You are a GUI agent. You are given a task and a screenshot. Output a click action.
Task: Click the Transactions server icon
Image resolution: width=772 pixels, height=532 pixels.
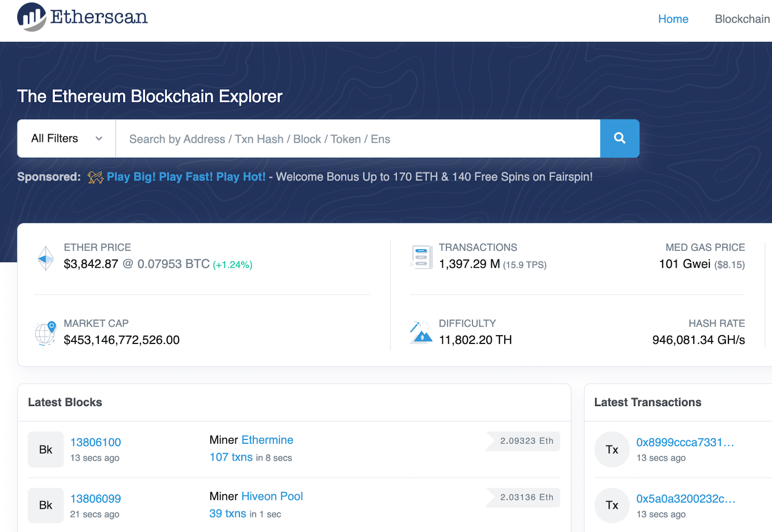[421, 257]
